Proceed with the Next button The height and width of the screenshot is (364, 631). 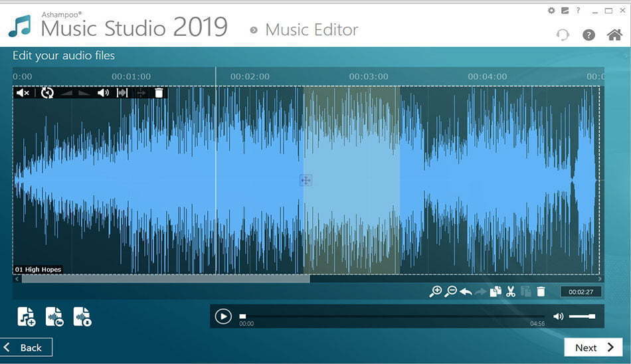coord(594,347)
